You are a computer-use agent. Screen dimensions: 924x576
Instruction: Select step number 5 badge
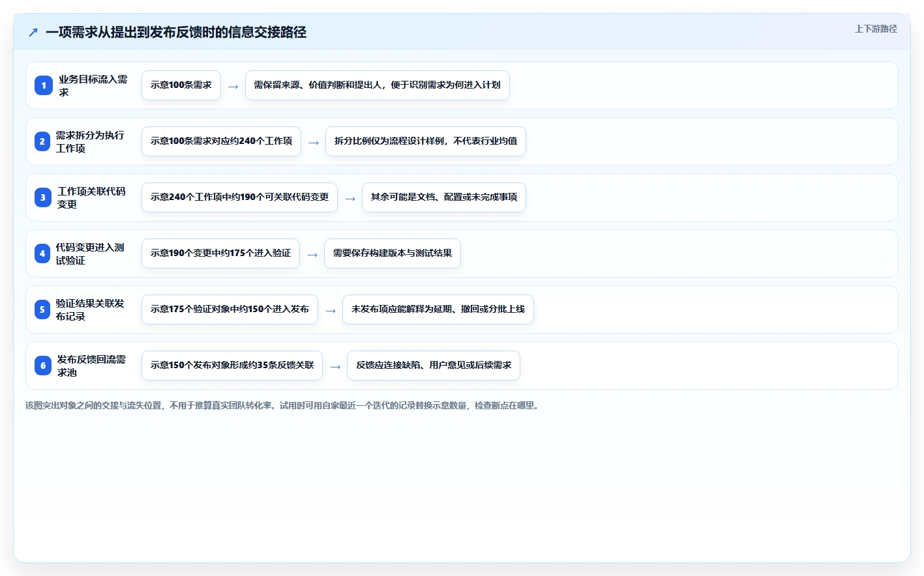tap(42, 310)
